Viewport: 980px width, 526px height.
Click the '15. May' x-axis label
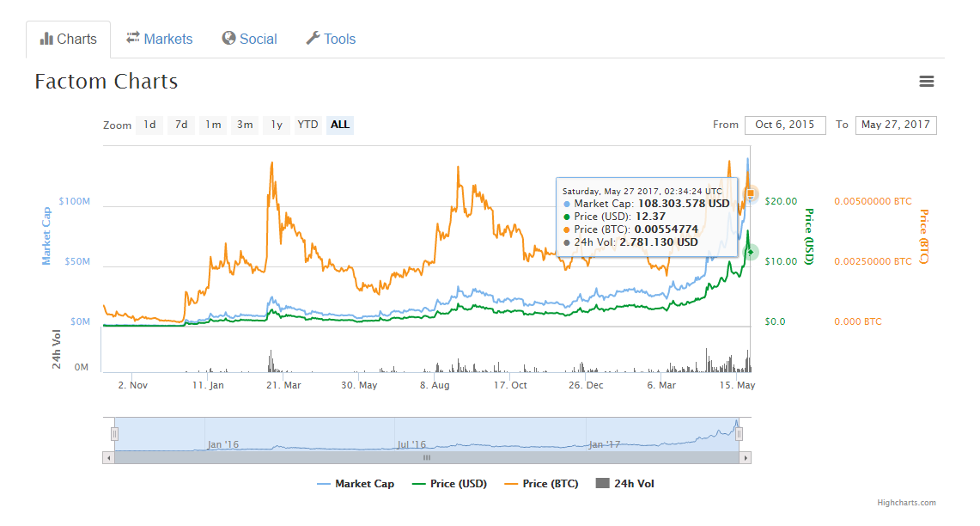pyautogui.click(x=738, y=385)
